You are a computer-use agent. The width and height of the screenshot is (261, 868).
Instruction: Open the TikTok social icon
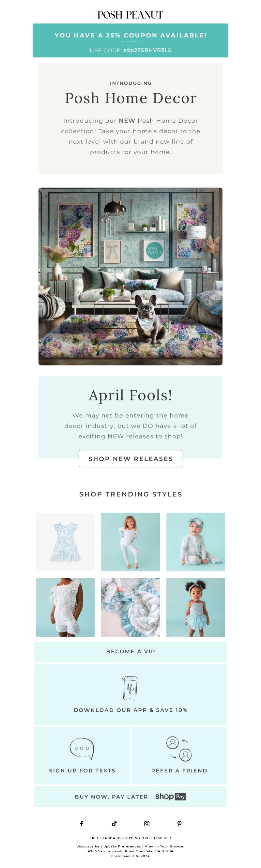tap(114, 824)
